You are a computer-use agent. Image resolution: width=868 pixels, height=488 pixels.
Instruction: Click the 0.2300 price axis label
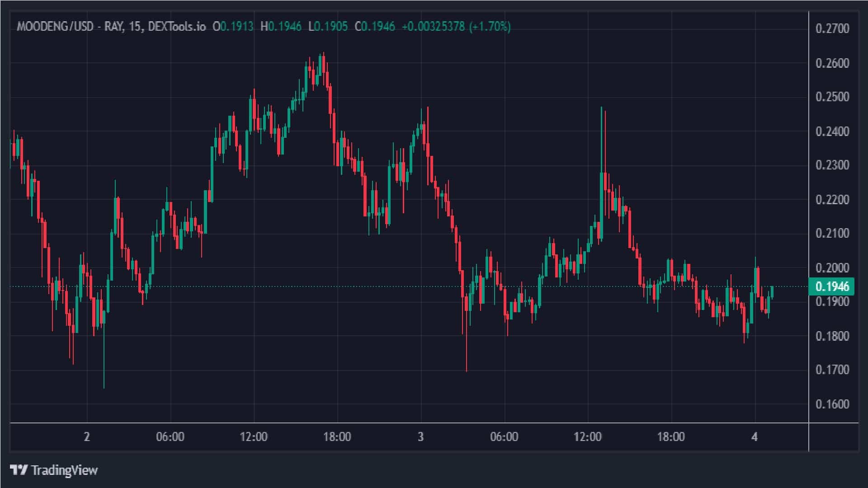pyautogui.click(x=832, y=165)
